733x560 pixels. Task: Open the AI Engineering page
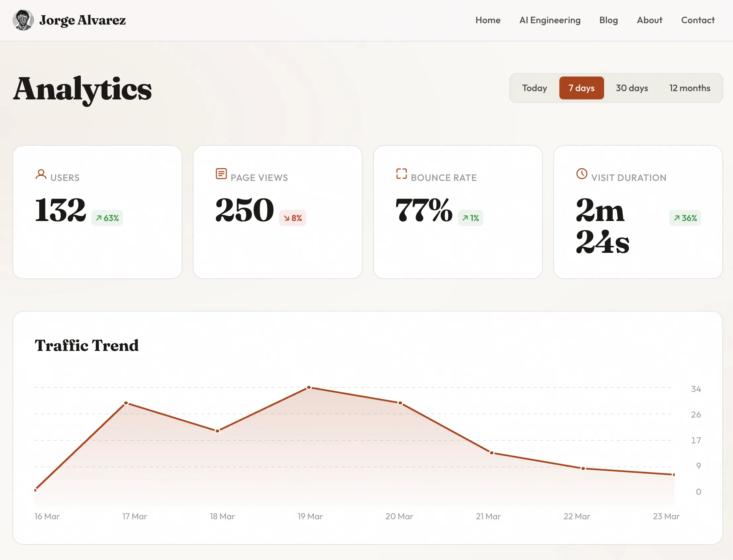pos(549,20)
